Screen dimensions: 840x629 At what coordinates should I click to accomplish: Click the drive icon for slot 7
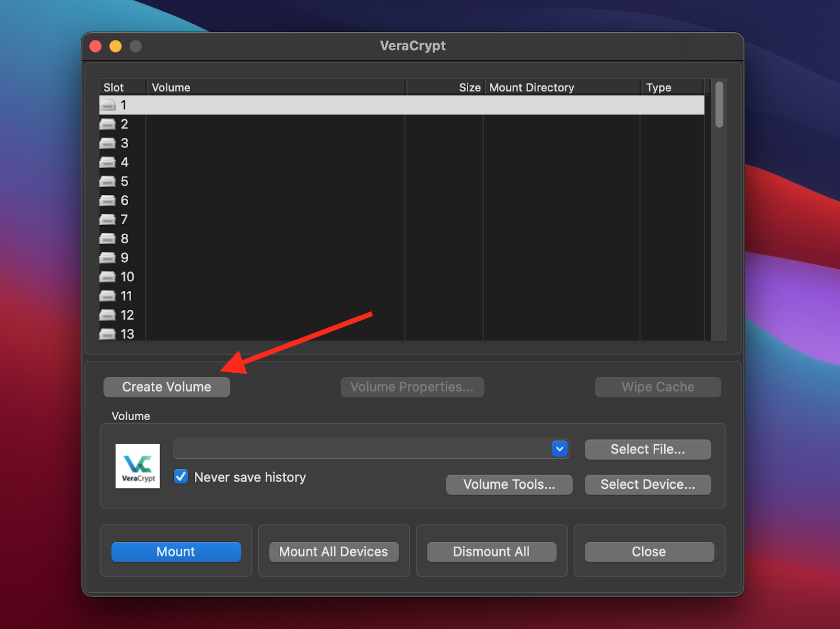coord(108,219)
